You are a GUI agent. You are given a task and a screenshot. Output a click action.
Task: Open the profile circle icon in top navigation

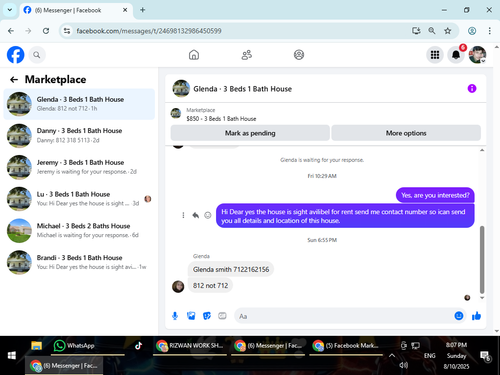point(299,55)
